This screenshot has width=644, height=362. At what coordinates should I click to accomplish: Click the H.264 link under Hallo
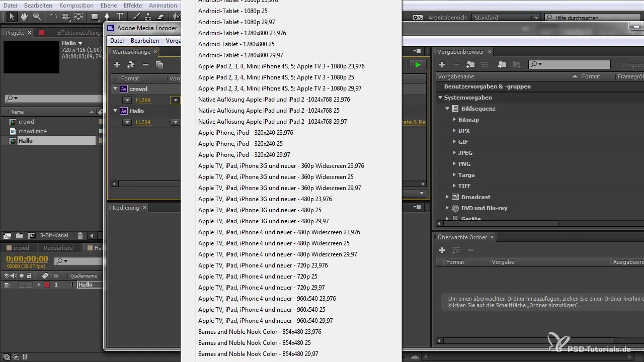[143, 122]
